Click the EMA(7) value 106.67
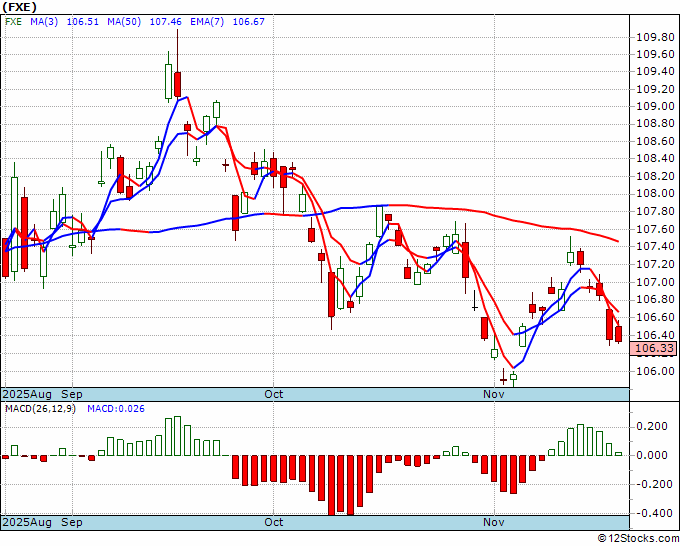 [x=248, y=22]
